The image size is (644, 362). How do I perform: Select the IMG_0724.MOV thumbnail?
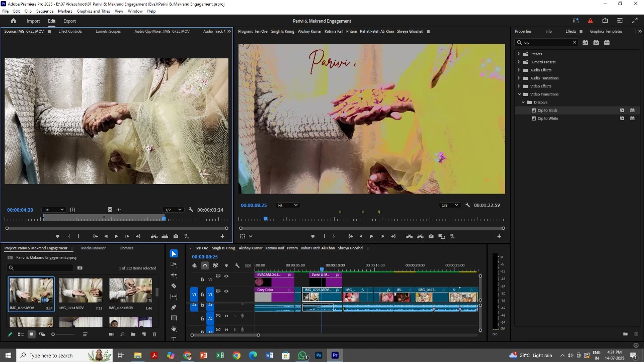tap(80, 291)
